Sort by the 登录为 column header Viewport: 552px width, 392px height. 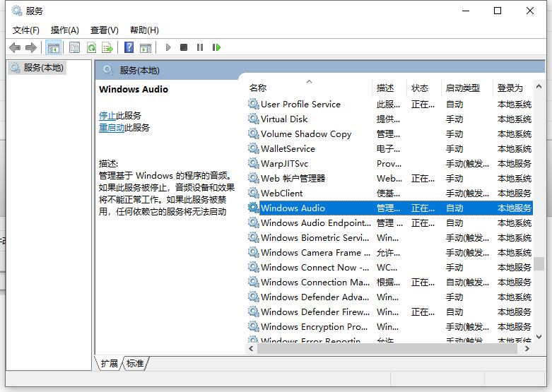click(x=510, y=88)
